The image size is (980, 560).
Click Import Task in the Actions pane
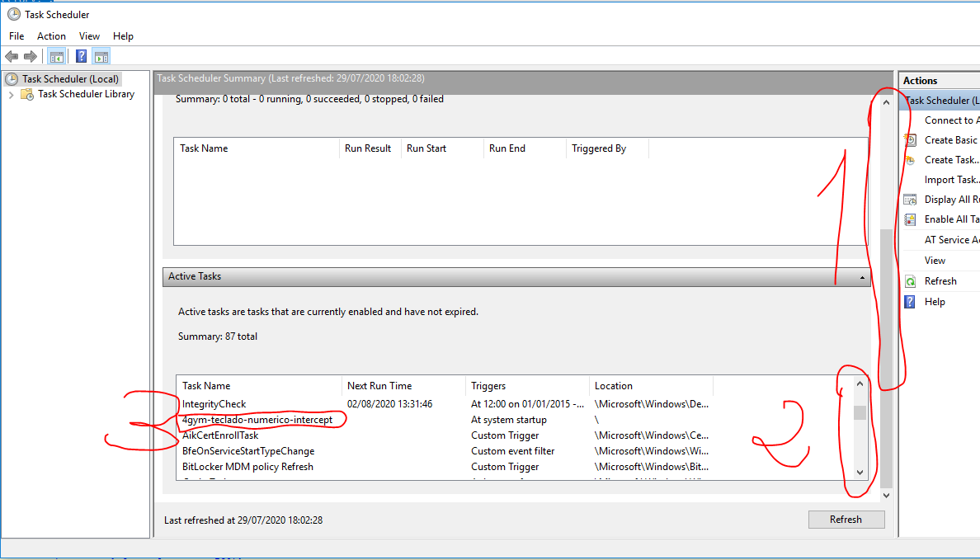(x=951, y=180)
